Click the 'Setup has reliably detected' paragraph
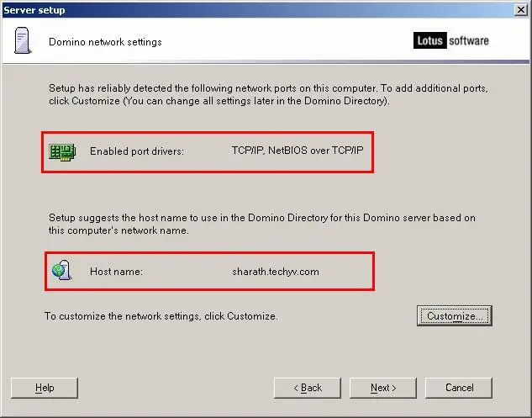The height and width of the screenshot is (418, 532). tap(268, 94)
